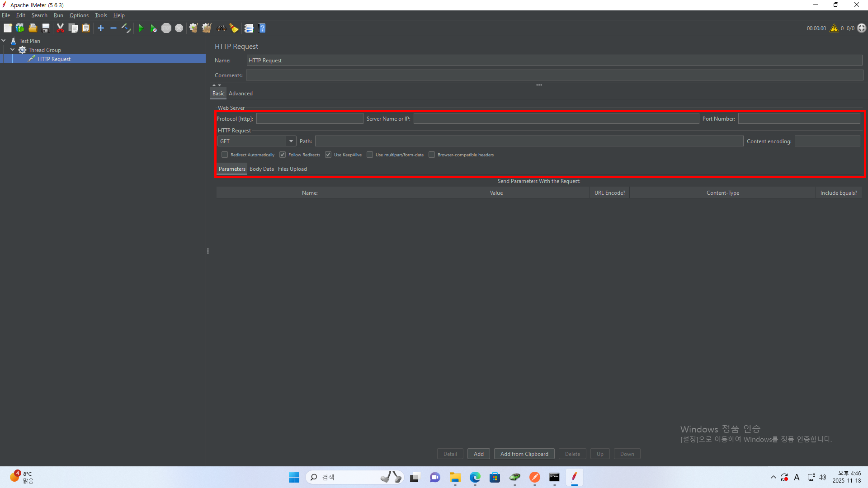Switch to the Advanced tab

point(241,94)
